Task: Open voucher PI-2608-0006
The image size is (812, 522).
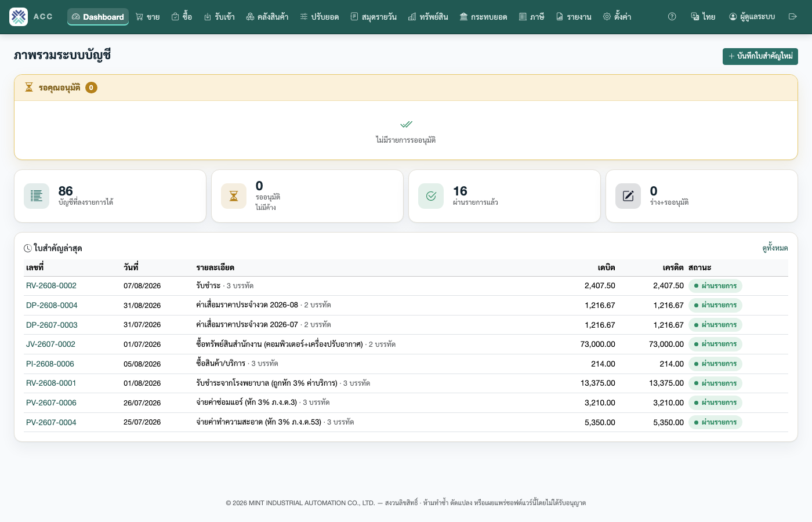Action: 50,364
